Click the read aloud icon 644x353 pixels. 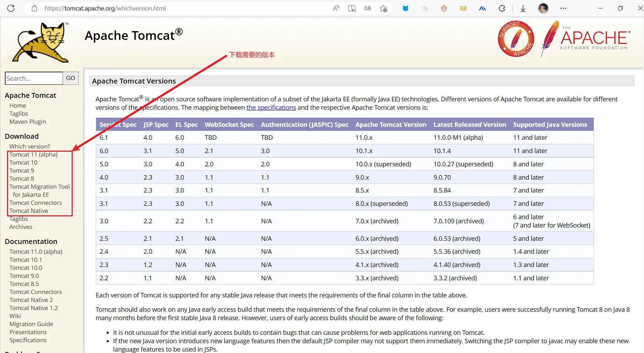[336, 8]
